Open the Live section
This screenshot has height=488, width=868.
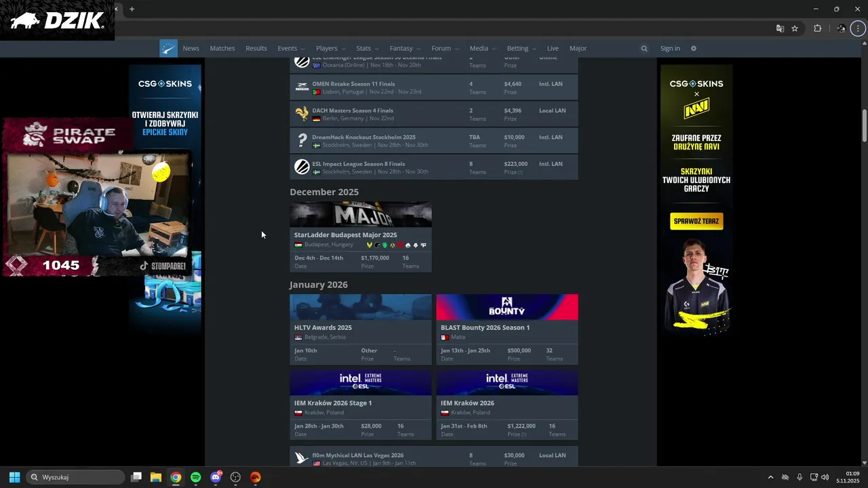[x=553, y=48]
